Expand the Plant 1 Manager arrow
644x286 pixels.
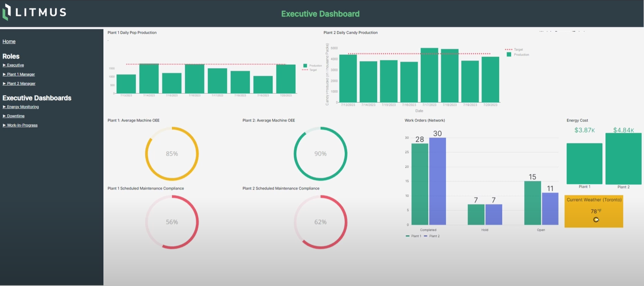(x=4, y=74)
